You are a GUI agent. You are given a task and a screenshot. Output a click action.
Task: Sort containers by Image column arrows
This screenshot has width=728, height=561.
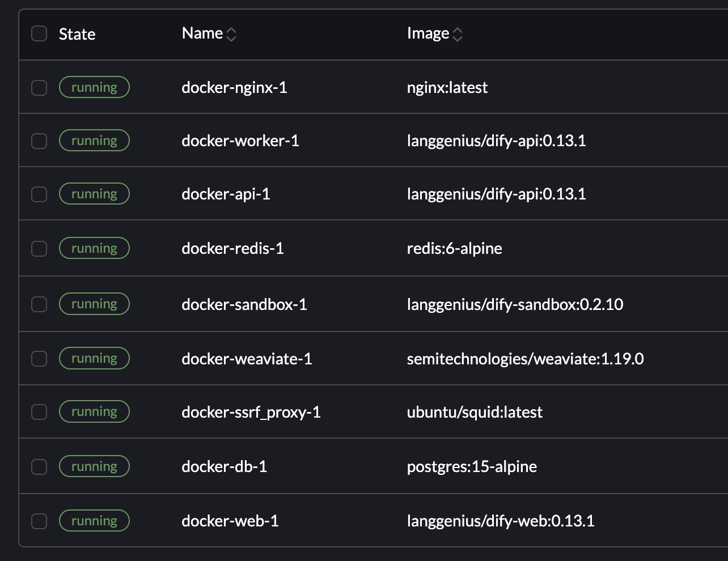[x=458, y=35]
